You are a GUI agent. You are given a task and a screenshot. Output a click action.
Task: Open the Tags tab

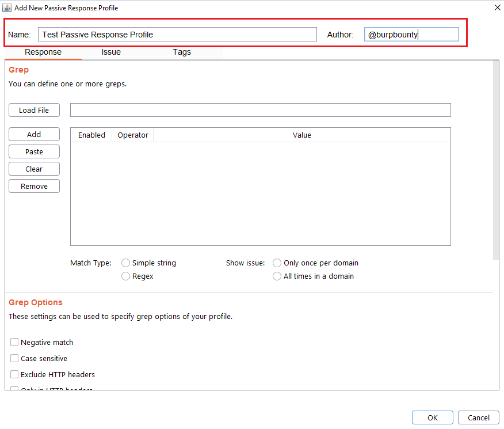(x=182, y=52)
